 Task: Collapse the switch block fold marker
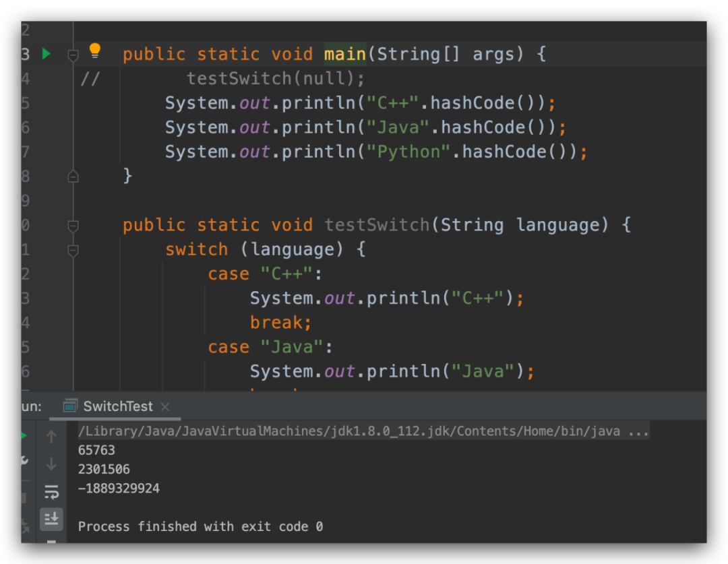click(x=73, y=249)
